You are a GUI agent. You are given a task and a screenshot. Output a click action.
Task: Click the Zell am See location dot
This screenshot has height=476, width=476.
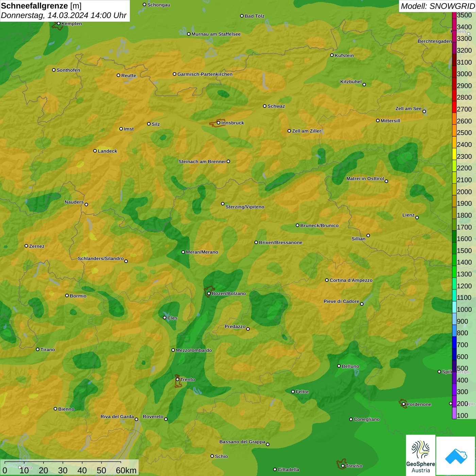pyautogui.click(x=424, y=111)
